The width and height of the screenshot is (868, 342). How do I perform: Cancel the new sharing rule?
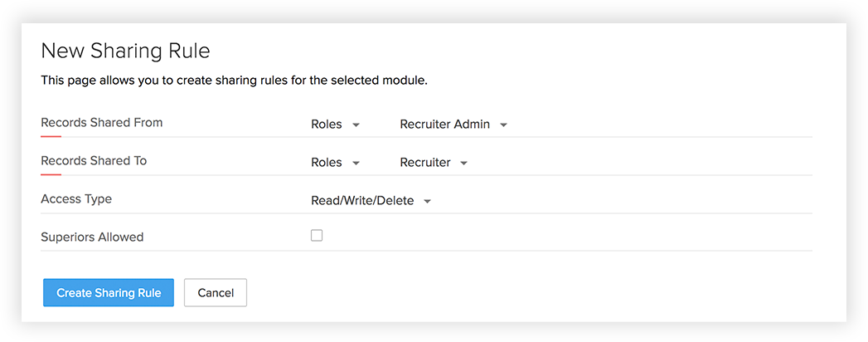[x=216, y=292]
